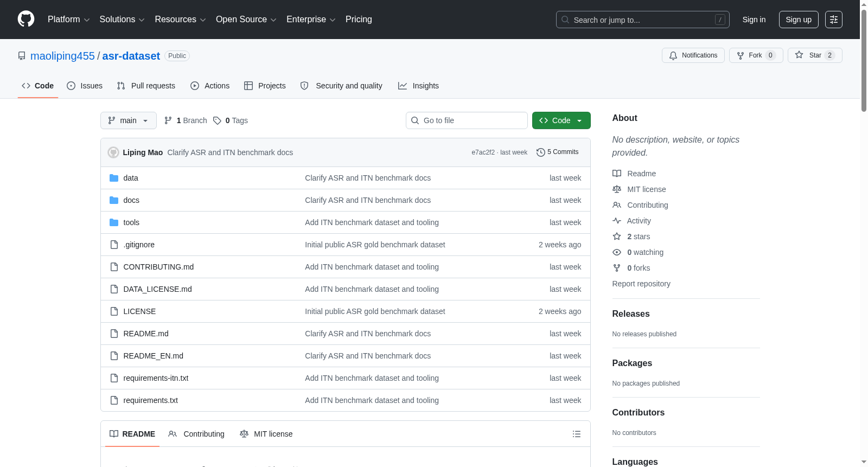View the 1 Branch link
The height and width of the screenshot is (467, 868).
coord(186,120)
